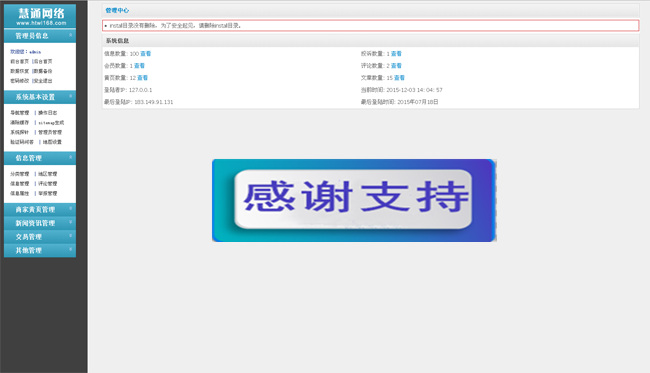This screenshot has width=650, height=373.
Task: Open 管理员管理 link
Action: [50, 132]
